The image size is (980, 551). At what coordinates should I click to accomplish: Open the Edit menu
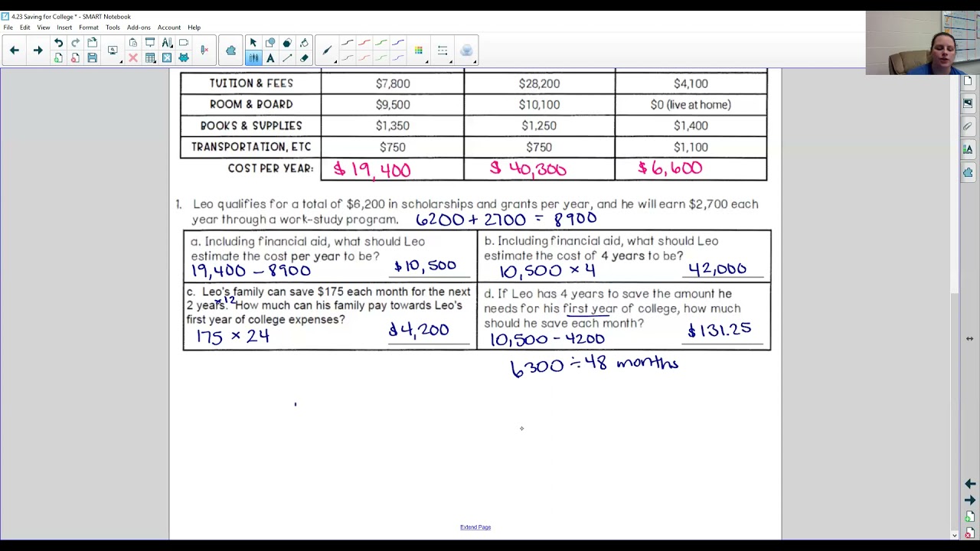click(x=25, y=28)
